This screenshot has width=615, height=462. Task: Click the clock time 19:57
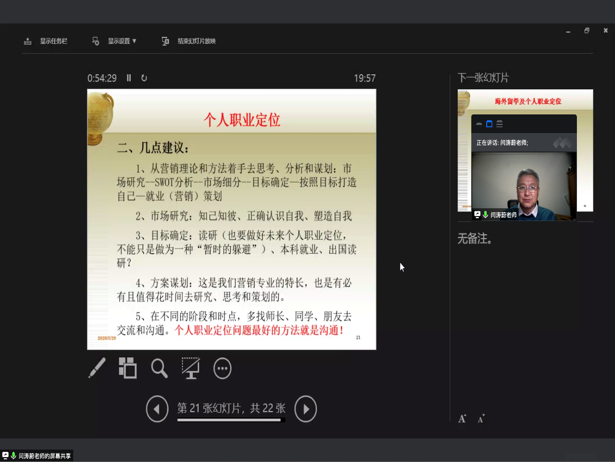click(365, 78)
